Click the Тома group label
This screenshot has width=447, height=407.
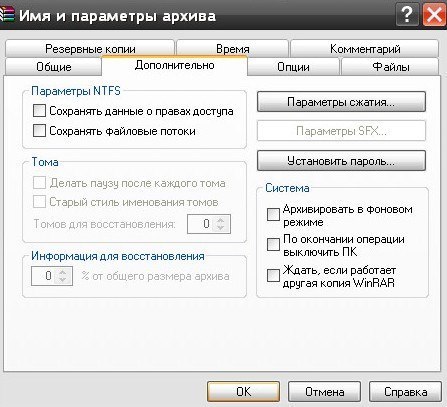[x=45, y=162]
